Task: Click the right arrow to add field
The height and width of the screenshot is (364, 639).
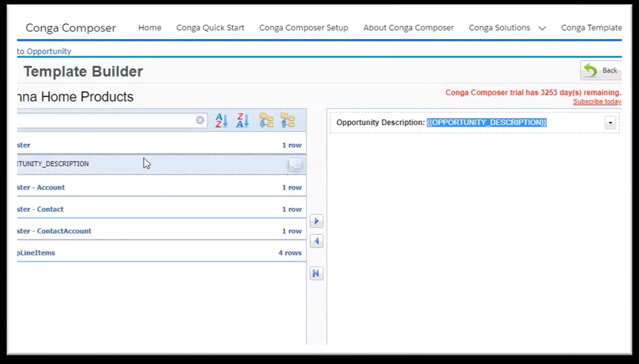Action: tap(316, 221)
